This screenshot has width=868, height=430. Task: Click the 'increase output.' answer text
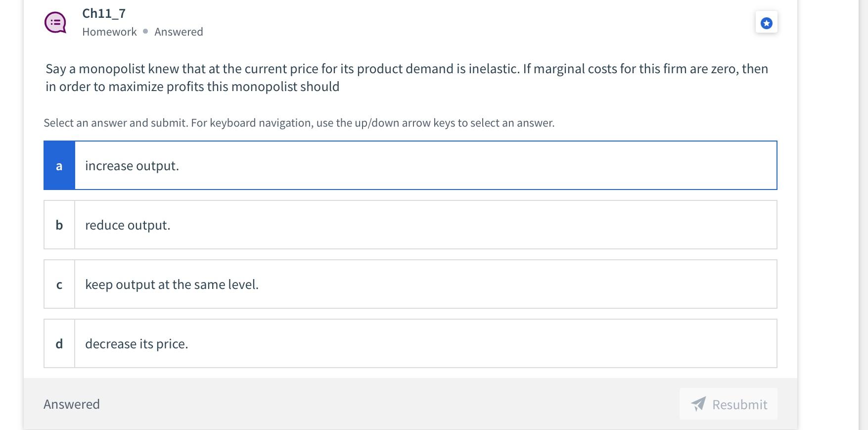(x=132, y=165)
